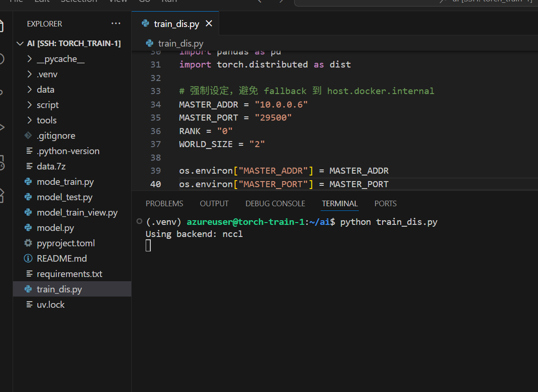Viewport: 538px width, 392px height.
Task: Open the DEBUG CONSOLE tab
Action: pyautogui.click(x=275, y=204)
